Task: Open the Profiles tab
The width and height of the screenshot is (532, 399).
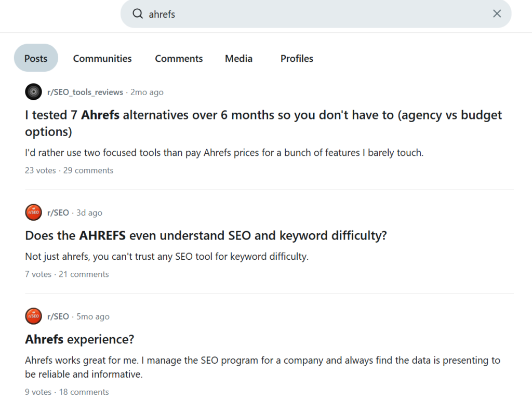Action: (x=297, y=58)
